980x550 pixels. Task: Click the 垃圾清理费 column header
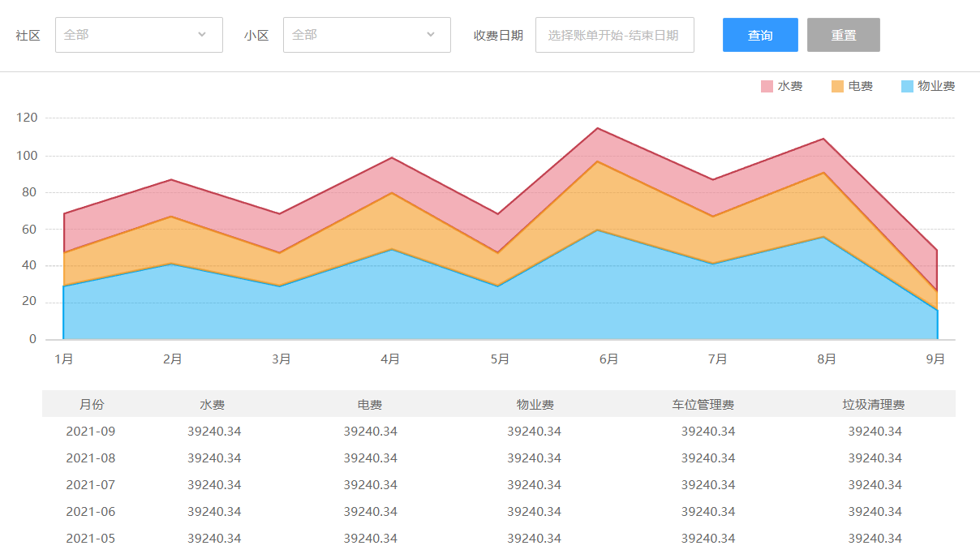(875, 404)
